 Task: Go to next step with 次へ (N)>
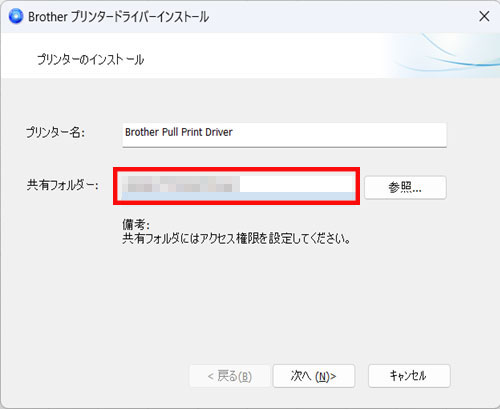(x=314, y=376)
